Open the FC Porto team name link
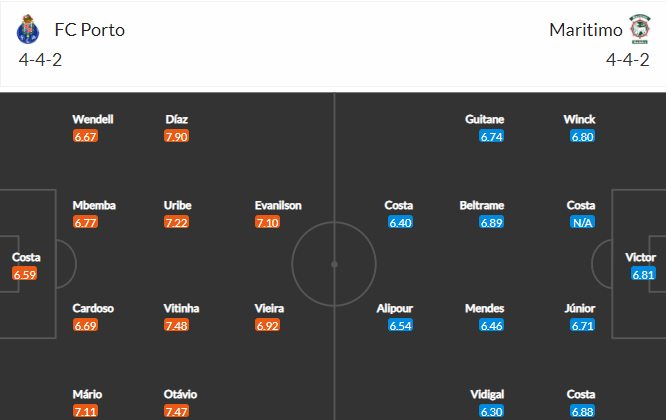This screenshot has width=666, height=420. point(90,30)
